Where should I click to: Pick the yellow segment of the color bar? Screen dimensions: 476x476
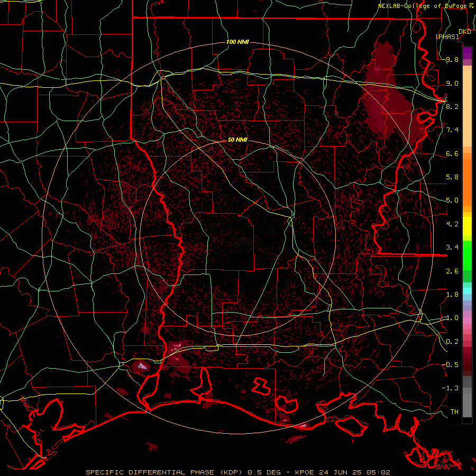(x=467, y=226)
